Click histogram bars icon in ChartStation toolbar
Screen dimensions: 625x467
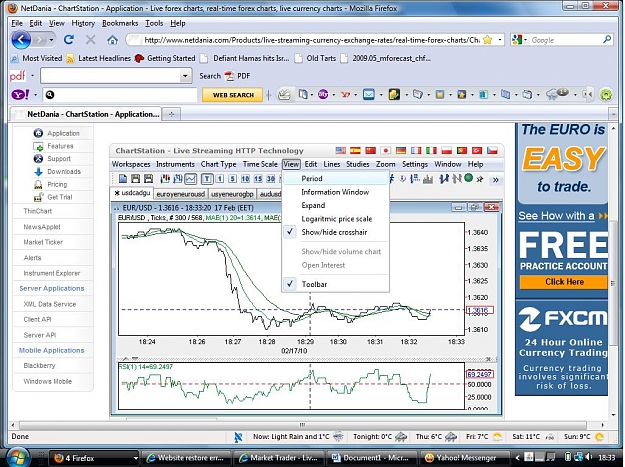428,179
